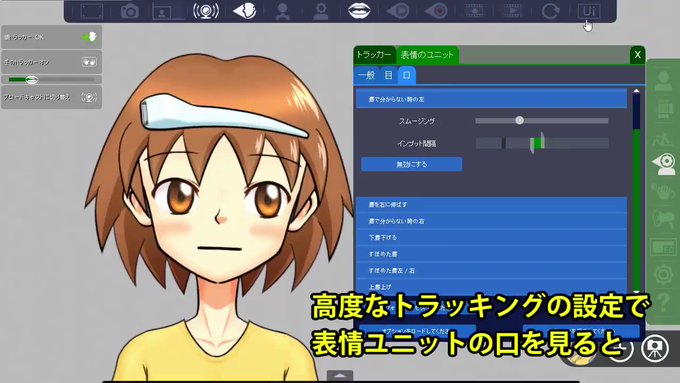Open the camera-like icon below the hand icon
The image size is (680, 383).
pos(663,219)
